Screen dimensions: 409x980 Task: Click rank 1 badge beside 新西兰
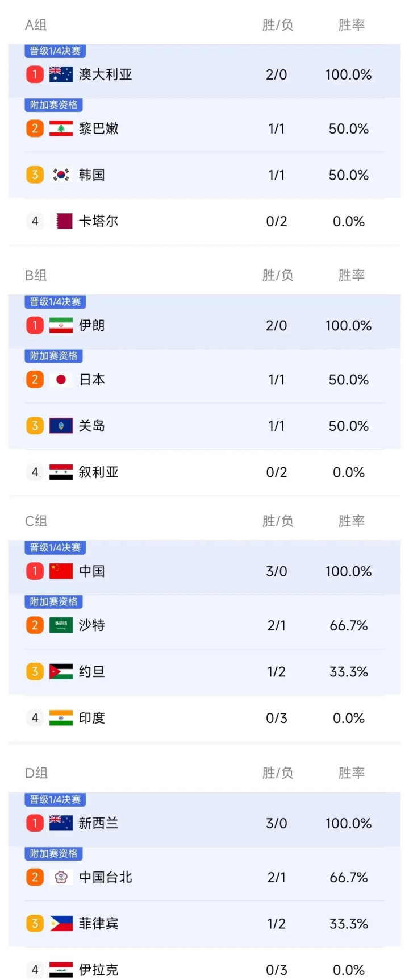tap(35, 823)
